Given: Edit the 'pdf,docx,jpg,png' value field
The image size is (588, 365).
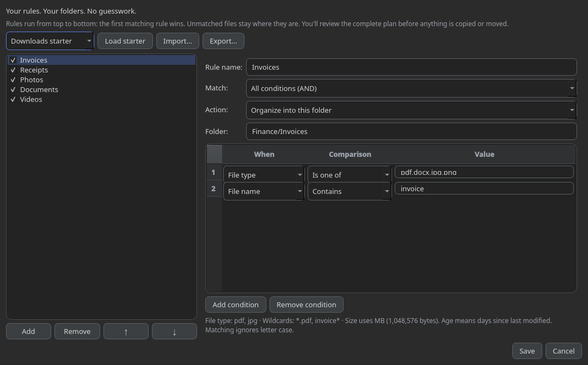Looking at the screenshot, I should [484, 172].
